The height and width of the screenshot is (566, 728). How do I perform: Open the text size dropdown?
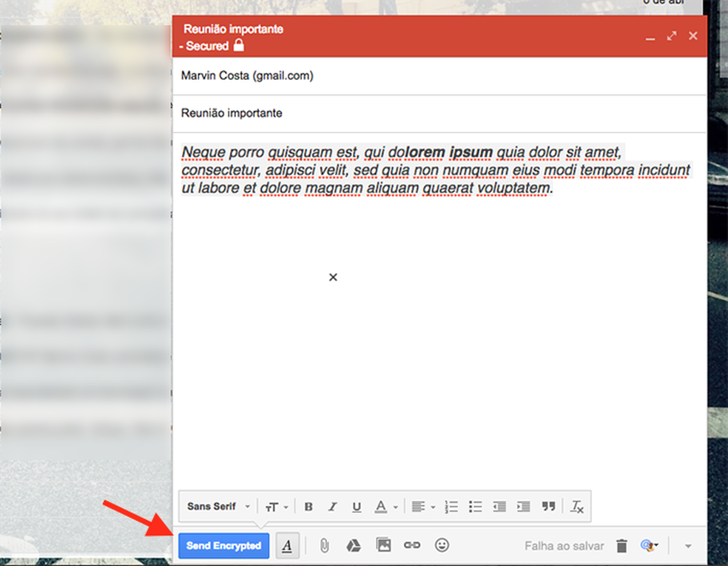click(276, 506)
